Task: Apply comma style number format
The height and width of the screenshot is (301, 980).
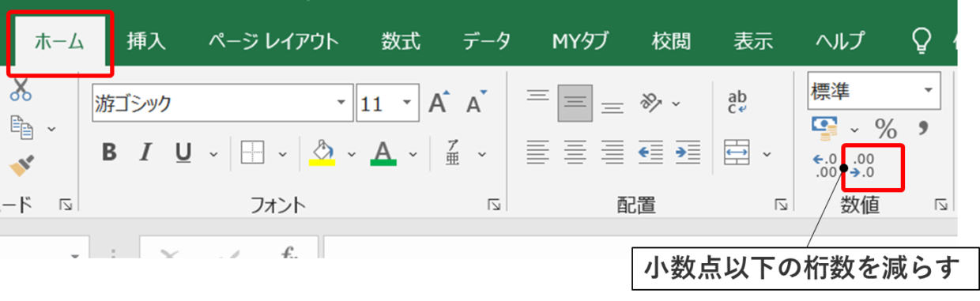Action: (x=922, y=126)
